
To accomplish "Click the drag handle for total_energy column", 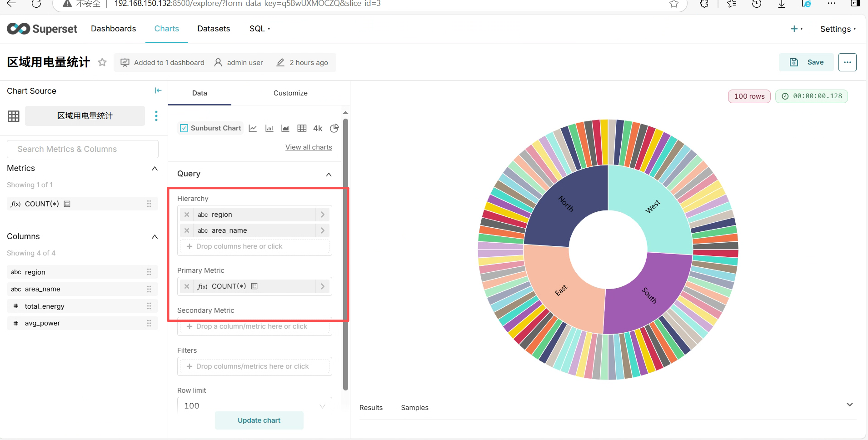I will (149, 306).
